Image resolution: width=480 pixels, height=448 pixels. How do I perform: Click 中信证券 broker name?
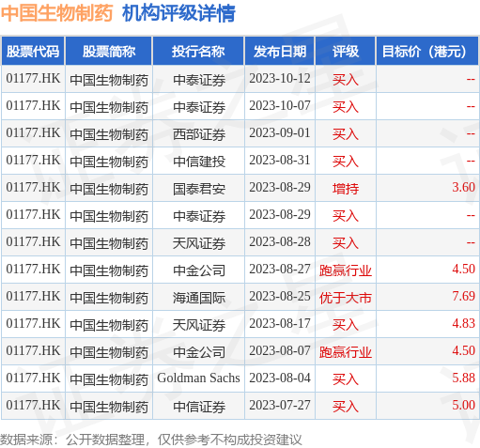tap(199, 407)
